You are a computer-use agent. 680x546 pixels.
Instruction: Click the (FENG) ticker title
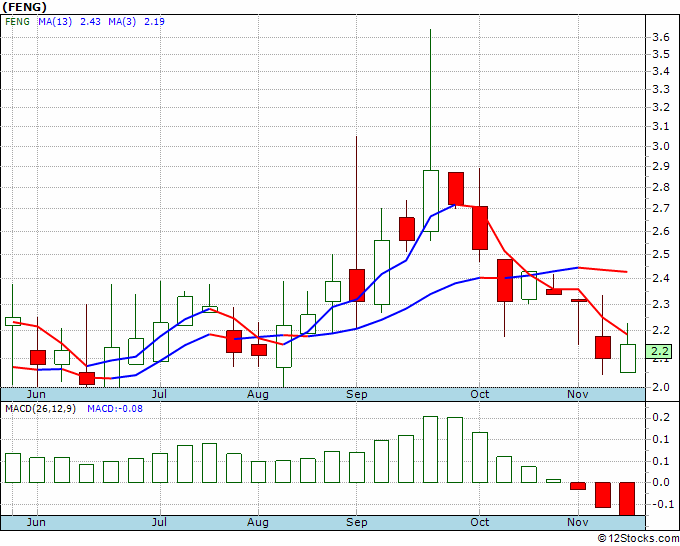point(26,7)
